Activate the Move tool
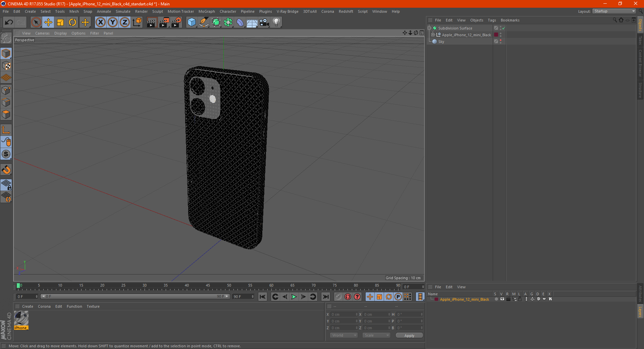The image size is (644, 349). coord(48,22)
